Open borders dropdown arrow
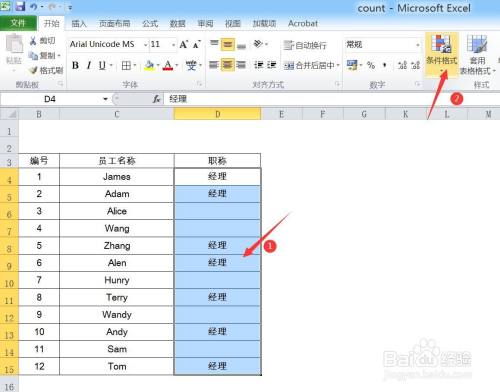Image resolution: width=500 pixels, height=392 pixels. pos(135,65)
